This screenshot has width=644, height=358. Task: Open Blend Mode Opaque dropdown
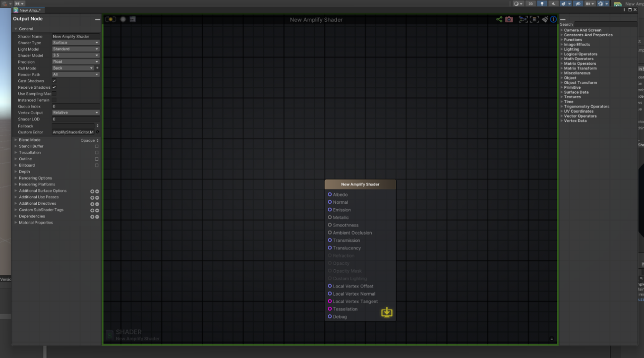coord(90,141)
